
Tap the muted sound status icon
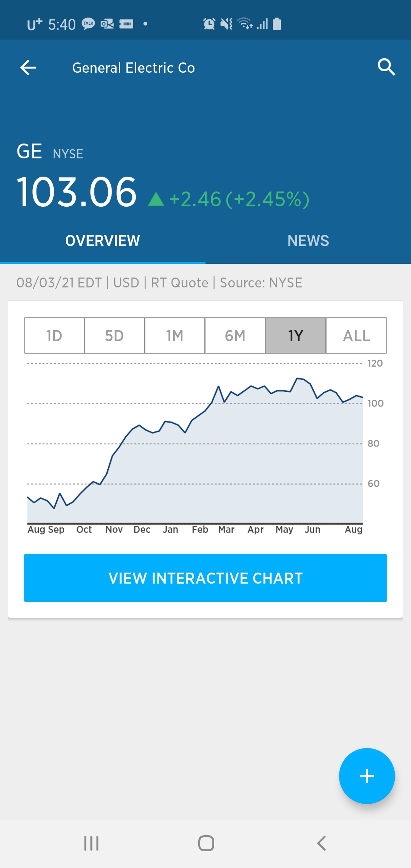tap(226, 24)
